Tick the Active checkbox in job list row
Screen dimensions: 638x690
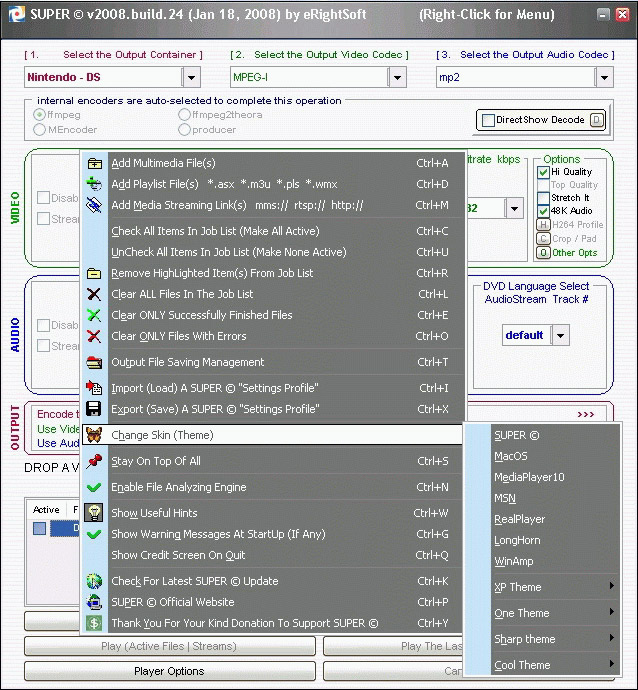(x=40, y=528)
